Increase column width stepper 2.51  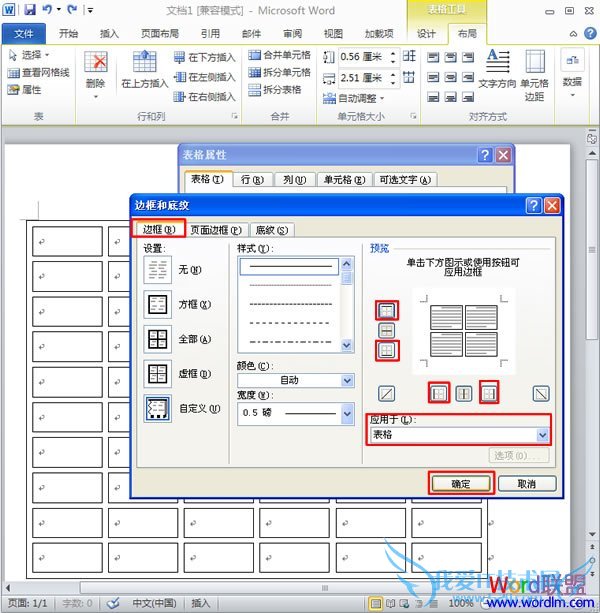coord(393,74)
